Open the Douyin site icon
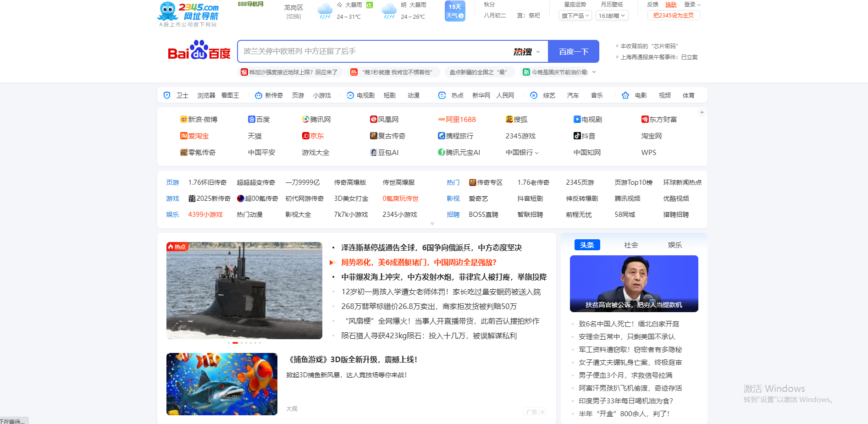Viewport: 868px width, 424px height. tap(577, 136)
